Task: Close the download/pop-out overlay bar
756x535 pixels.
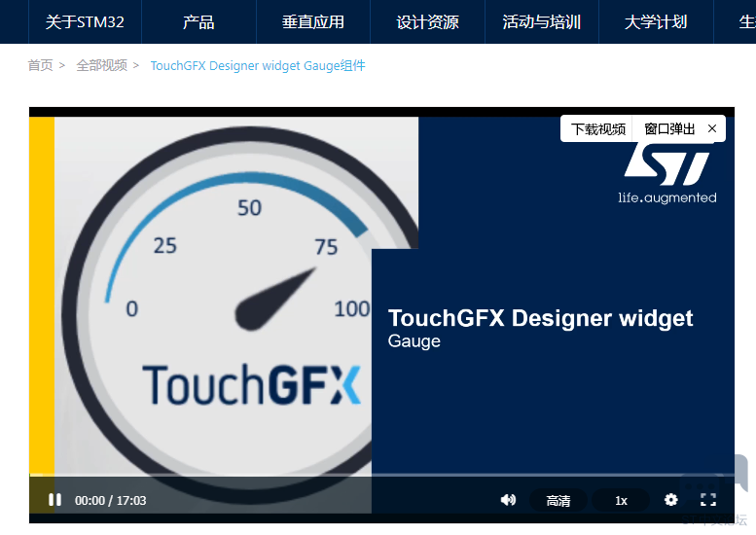Action: click(712, 128)
